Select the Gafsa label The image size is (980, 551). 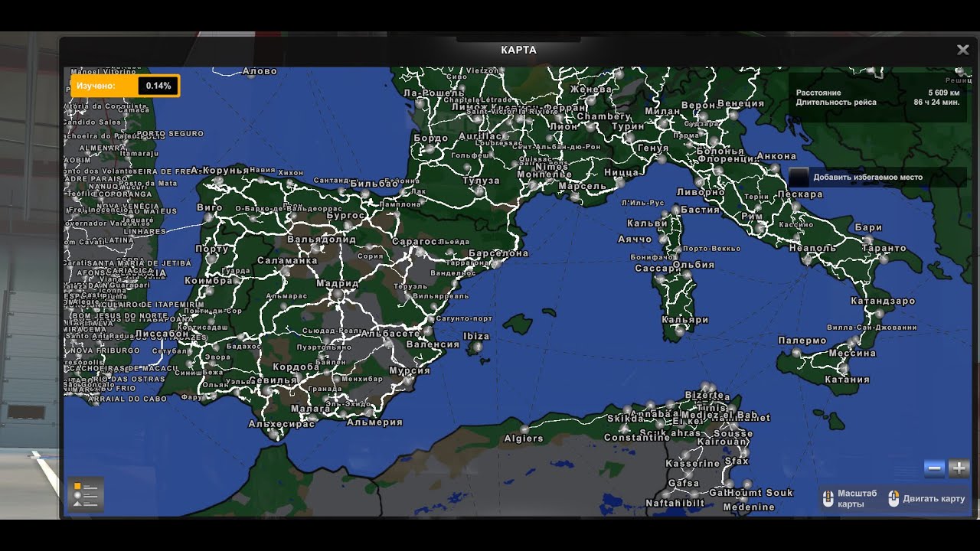coord(684,484)
